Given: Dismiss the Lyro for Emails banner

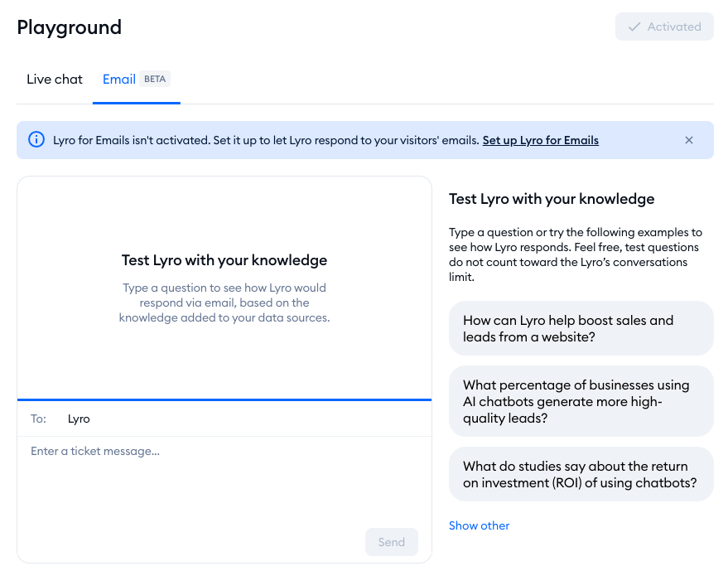Looking at the screenshot, I should 689,140.
